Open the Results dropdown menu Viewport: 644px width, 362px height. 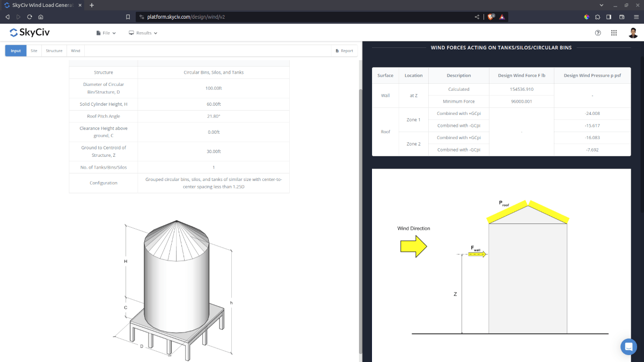point(143,33)
